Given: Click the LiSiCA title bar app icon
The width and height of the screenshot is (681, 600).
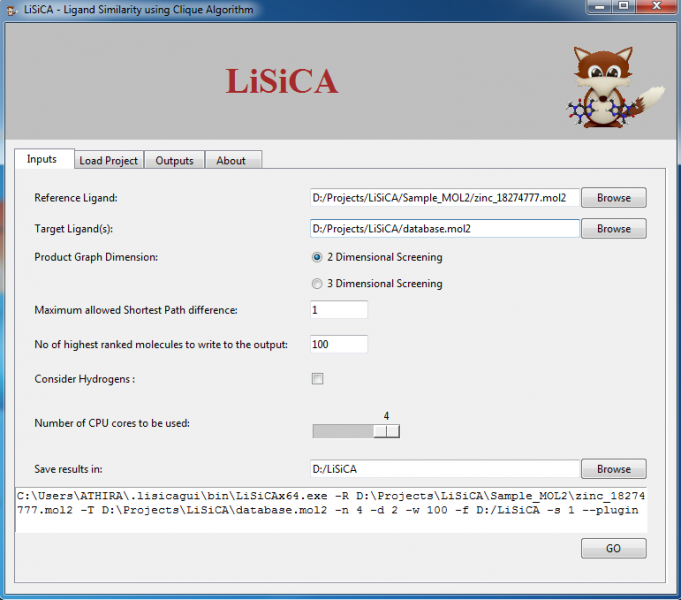Looking at the screenshot, I should (x=12, y=10).
